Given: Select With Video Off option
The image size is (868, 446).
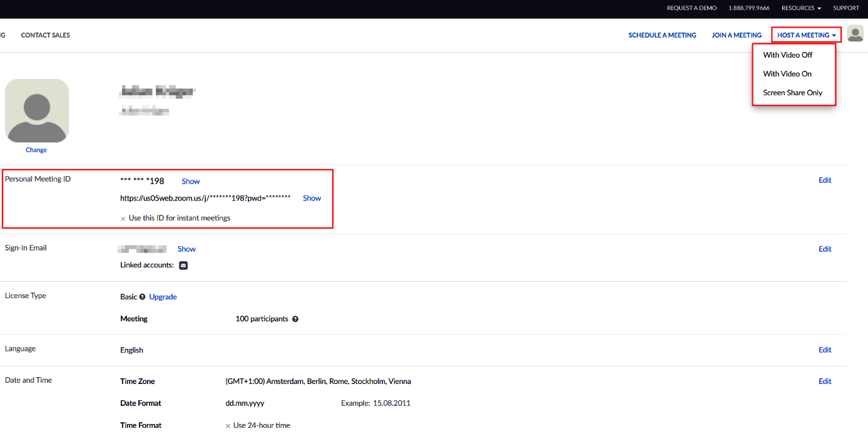Looking at the screenshot, I should coord(787,55).
